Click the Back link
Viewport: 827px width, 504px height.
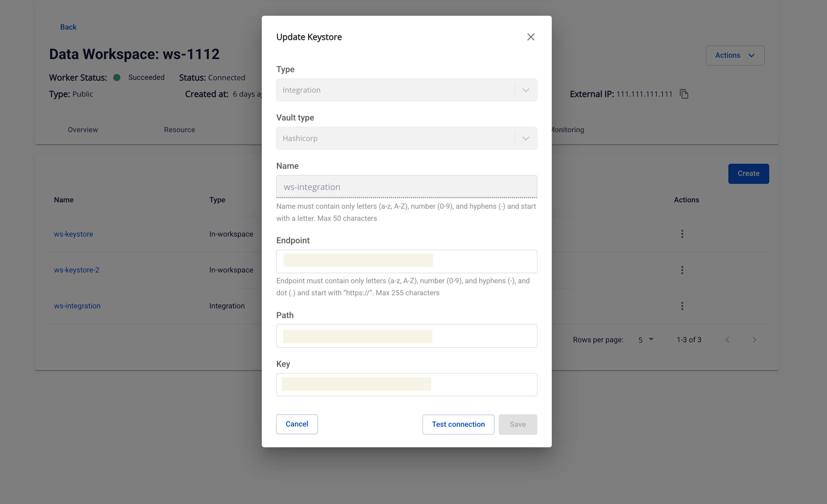pos(68,27)
